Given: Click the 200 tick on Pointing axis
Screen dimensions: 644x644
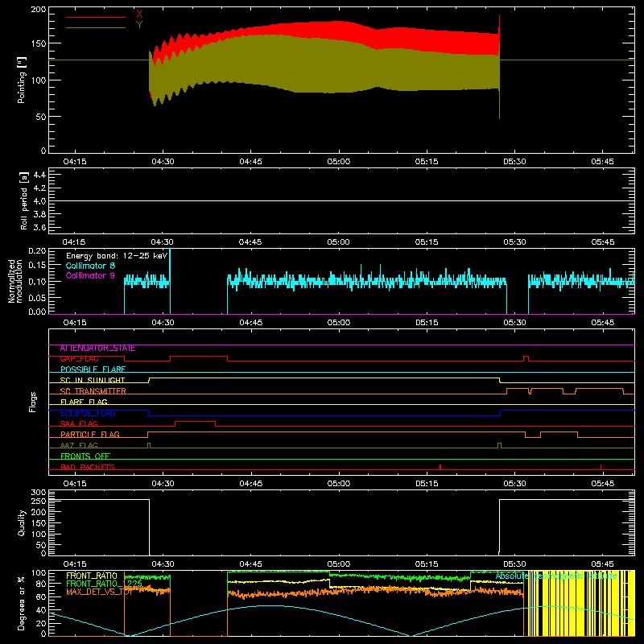Looking at the screenshot, I should [x=38, y=10].
